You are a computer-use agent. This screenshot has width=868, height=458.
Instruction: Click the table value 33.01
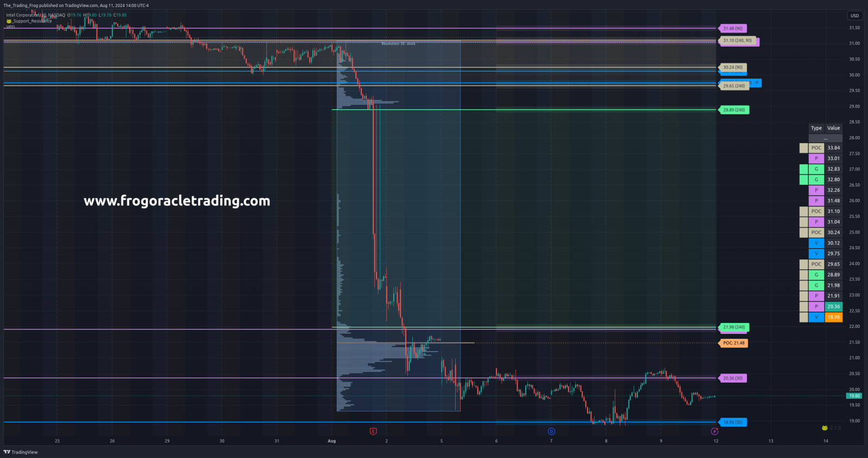834,158
